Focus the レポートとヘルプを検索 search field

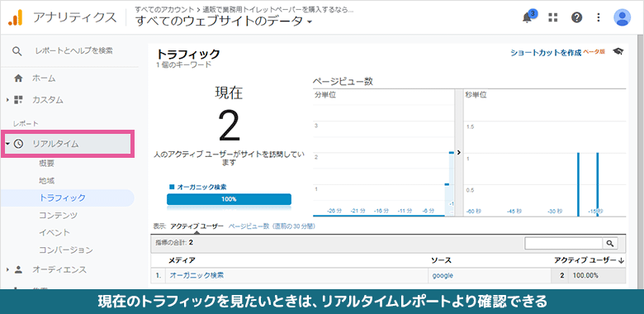click(x=74, y=51)
